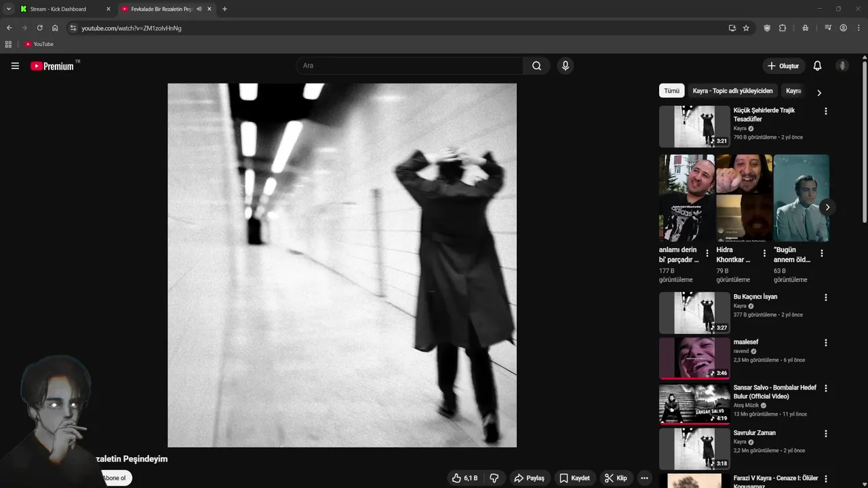Open the Bu Kaçıncı İsyan thumbnail
This screenshot has width=868, height=488.
tap(694, 312)
